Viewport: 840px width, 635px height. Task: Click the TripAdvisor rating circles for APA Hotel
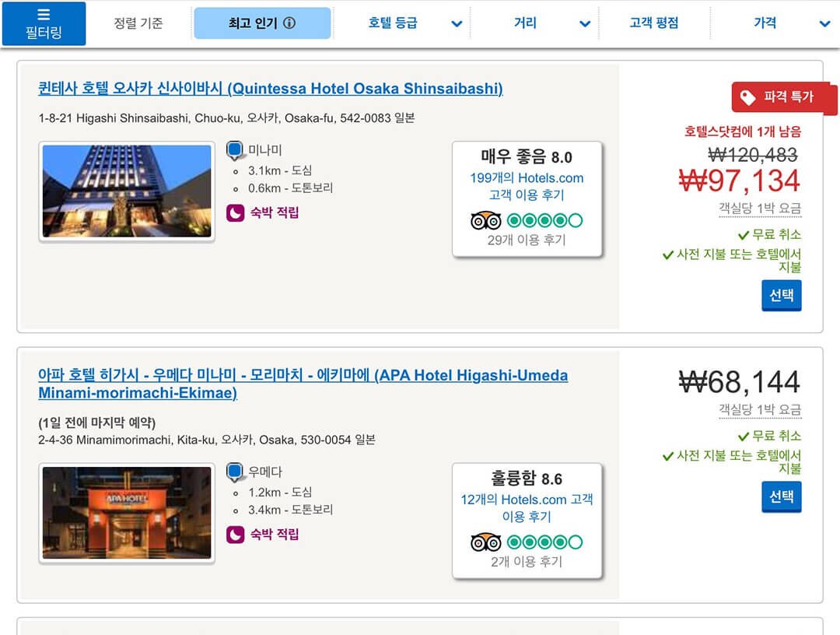tap(544, 542)
